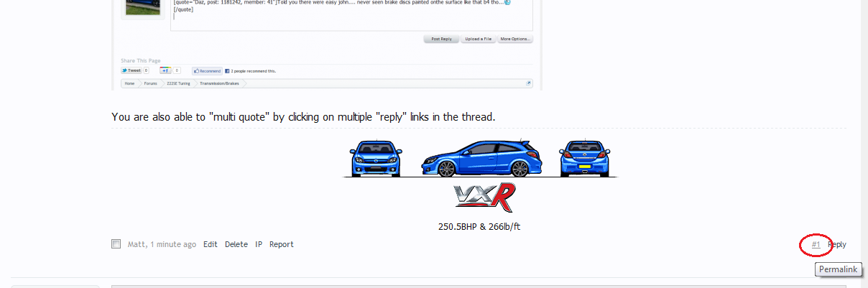
Task: Click Post Reply in the embedded screenshot
Action: click(441, 39)
